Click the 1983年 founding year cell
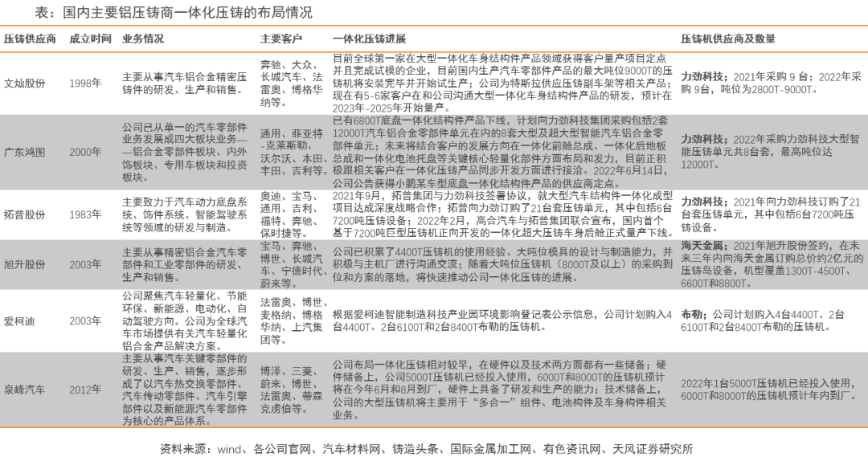The image size is (868, 461). pos(85,214)
